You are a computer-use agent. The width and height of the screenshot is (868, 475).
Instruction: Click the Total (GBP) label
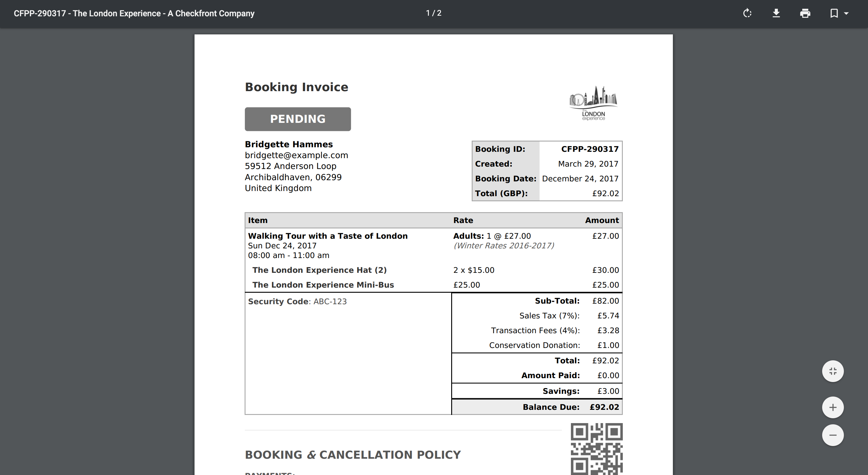click(501, 193)
